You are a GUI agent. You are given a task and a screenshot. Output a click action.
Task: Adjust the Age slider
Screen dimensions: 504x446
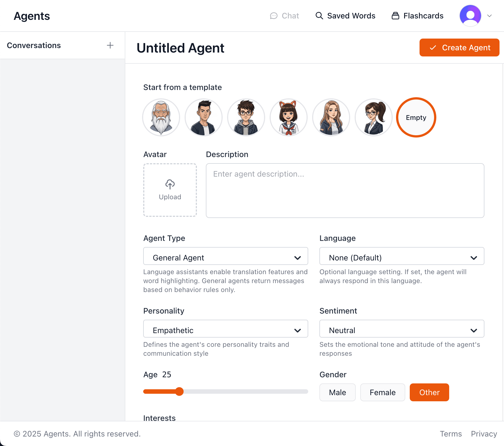180,392
